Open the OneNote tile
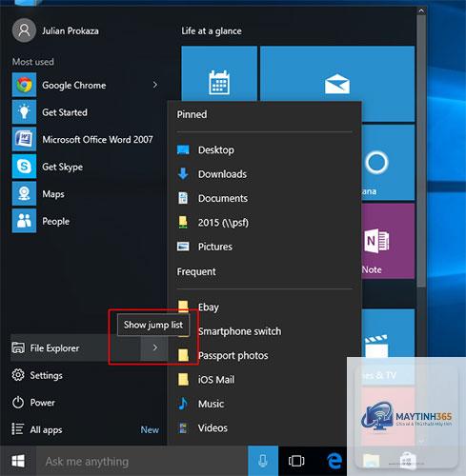Image resolution: width=466 pixels, height=476 pixels. [388, 241]
